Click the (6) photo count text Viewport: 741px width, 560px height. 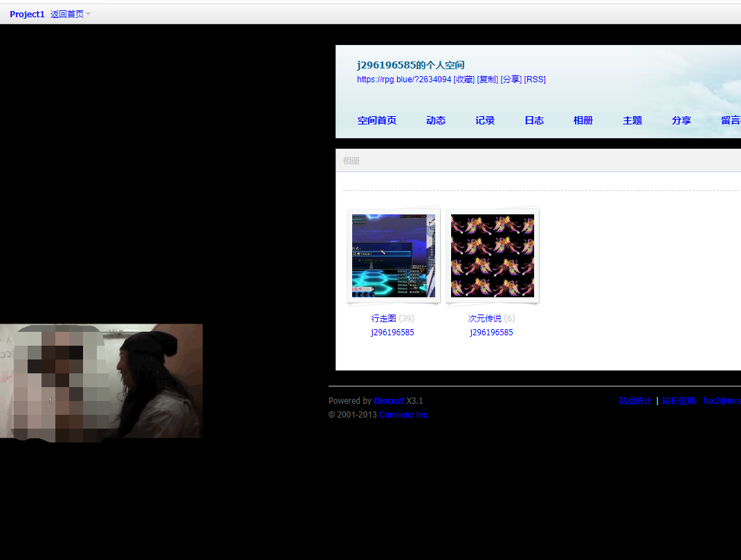click(x=509, y=318)
